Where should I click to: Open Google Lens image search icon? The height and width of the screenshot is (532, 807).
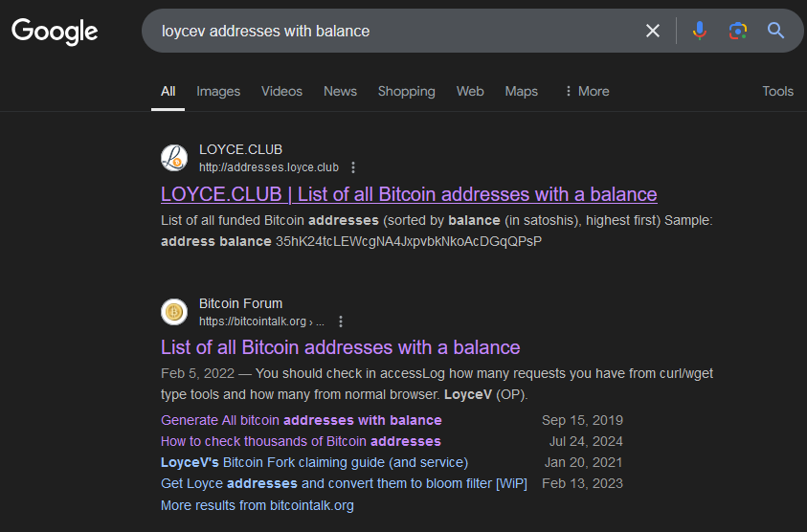[x=738, y=31]
